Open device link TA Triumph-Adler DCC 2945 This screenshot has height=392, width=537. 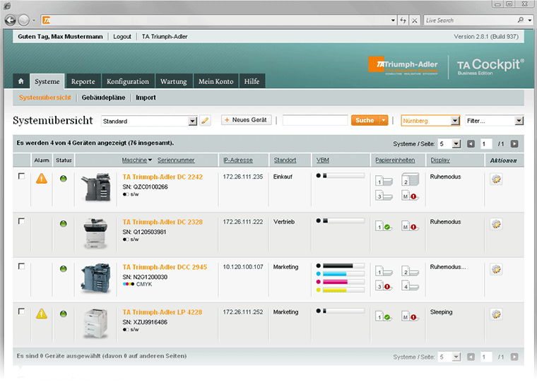165,267
